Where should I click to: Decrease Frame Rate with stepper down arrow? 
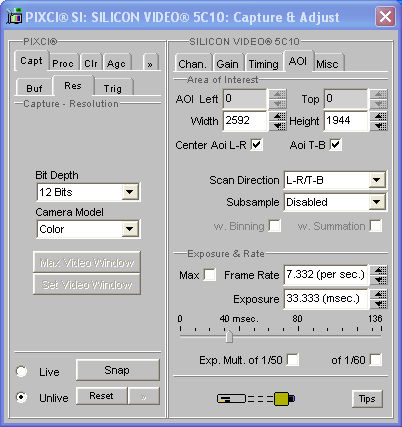(380, 279)
